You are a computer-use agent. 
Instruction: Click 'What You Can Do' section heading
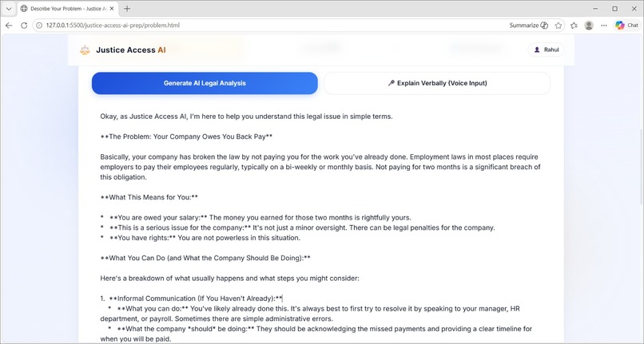point(205,259)
